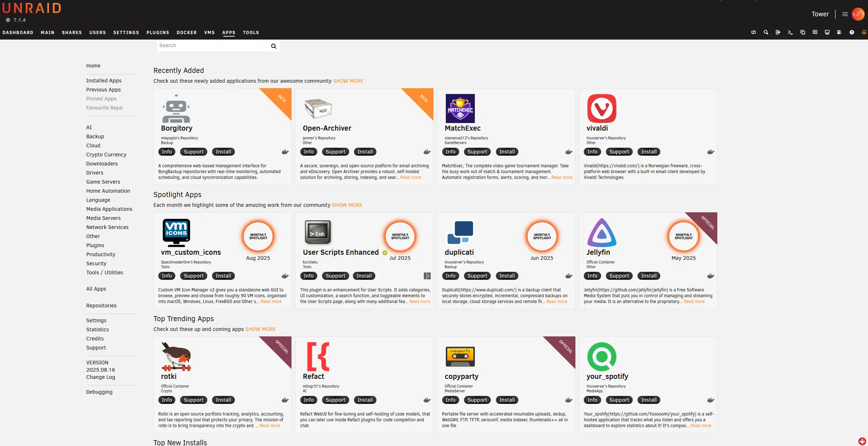This screenshot has height=446, width=868.
Task: Open Info for duplicati
Action: point(450,276)
